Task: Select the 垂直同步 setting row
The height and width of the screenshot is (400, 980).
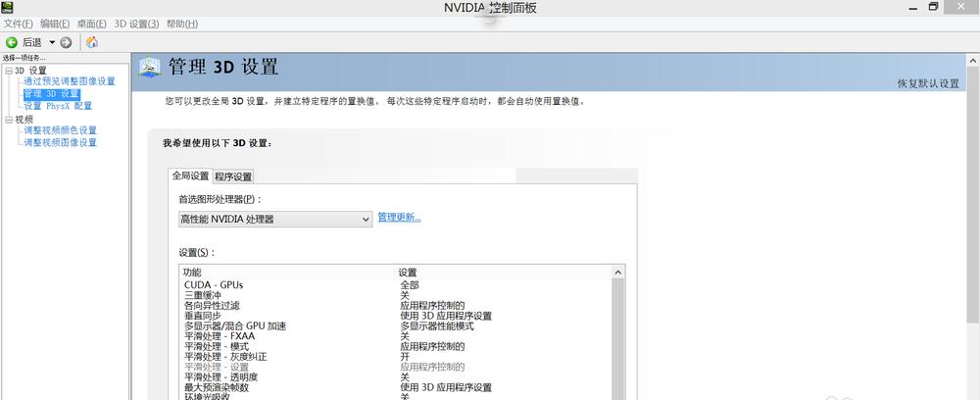Action: (x=395, y=316)
